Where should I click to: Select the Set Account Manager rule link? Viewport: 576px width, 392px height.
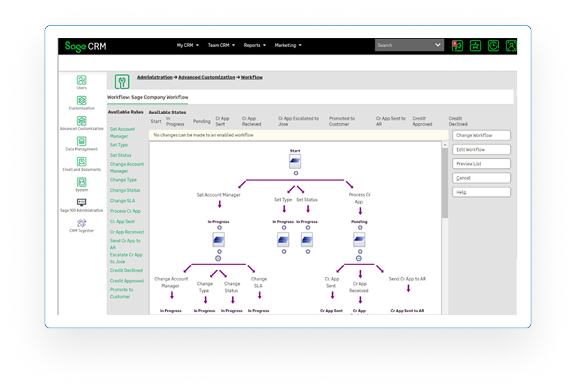pos(122,133)
